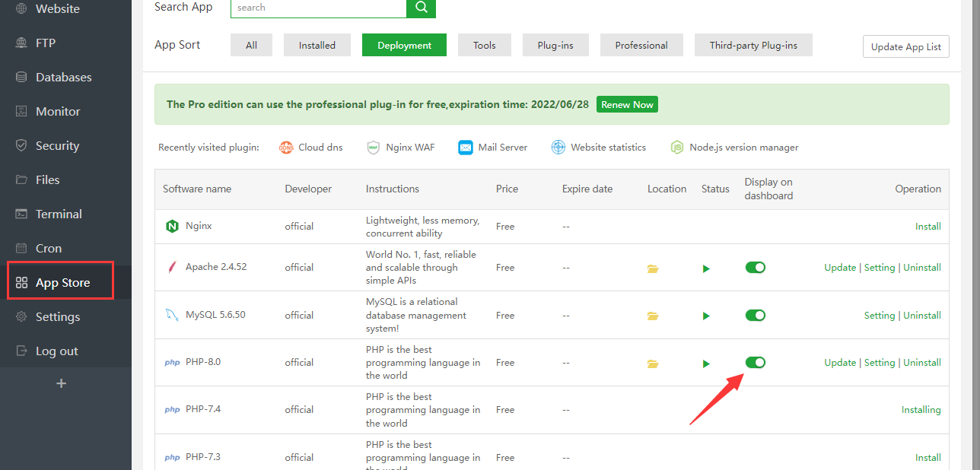Select the Plug-ins app sort tab
980x470 pixels.
coord(555,45)
